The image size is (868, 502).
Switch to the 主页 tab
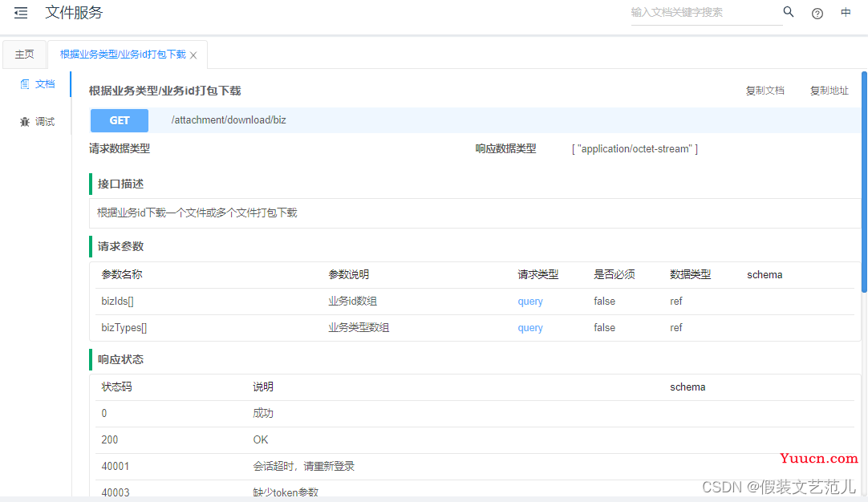[x=24, y=55]
